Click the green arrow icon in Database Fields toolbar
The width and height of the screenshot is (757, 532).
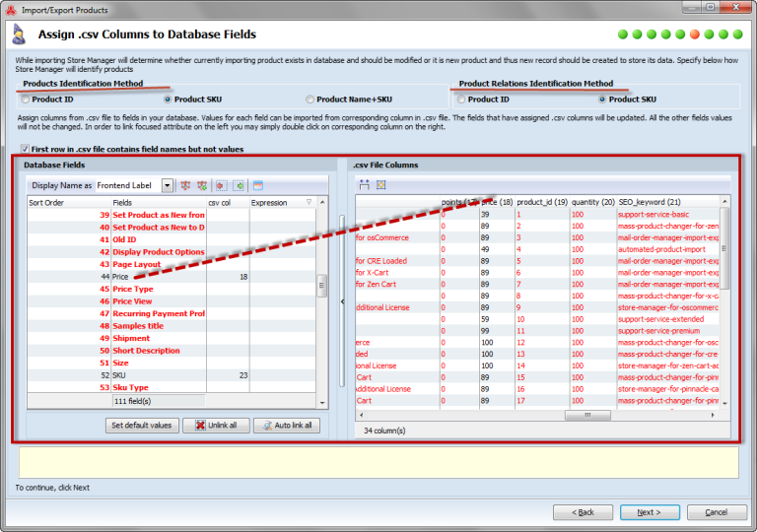coord(239,185)
